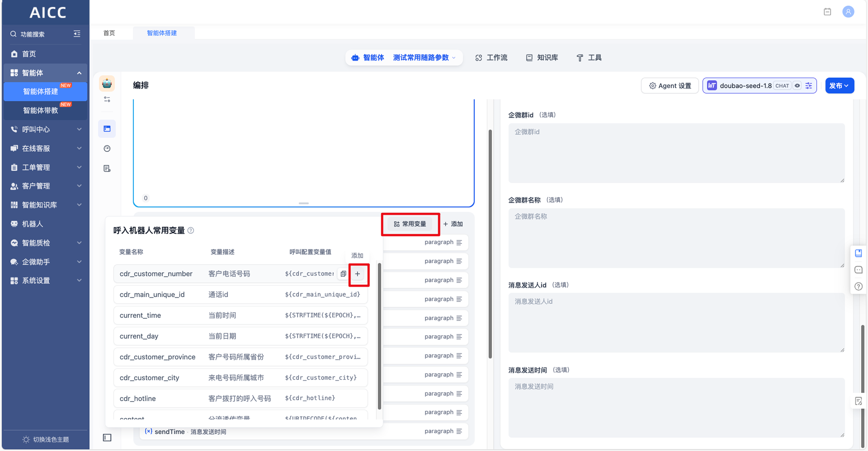Switch theme using 切换浅色主题

(46, 439)
